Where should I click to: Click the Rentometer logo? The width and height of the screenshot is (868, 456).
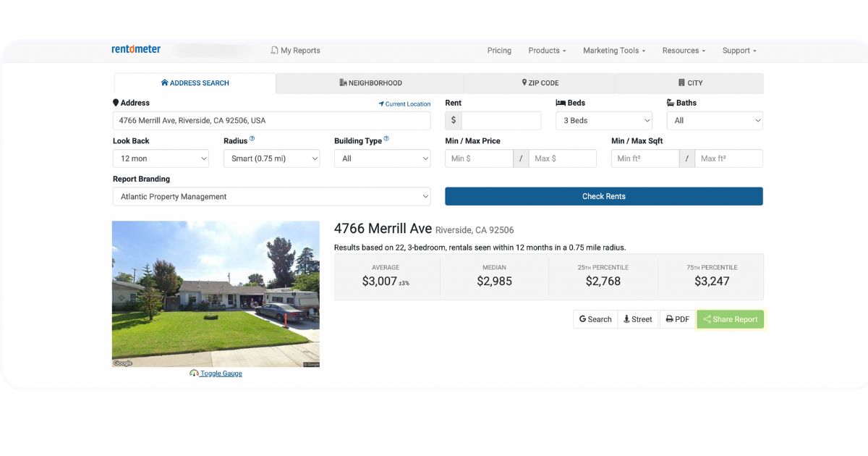(136, 50)
